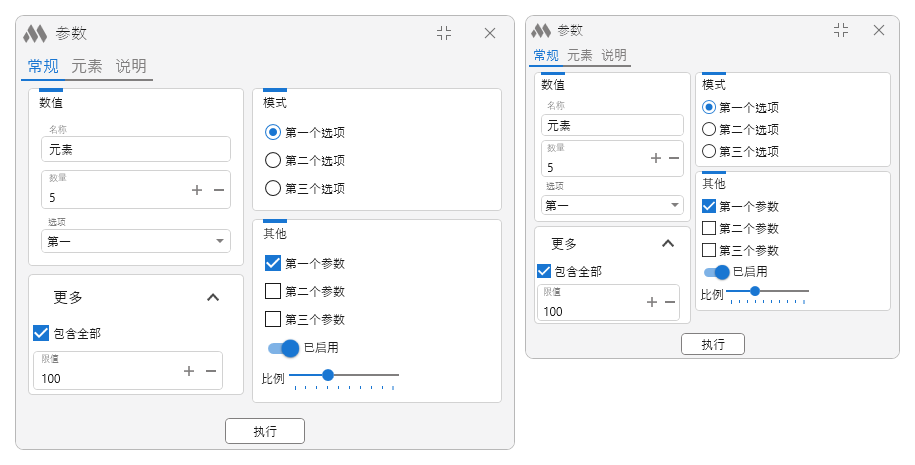The width and height of the screenshot is (915, 465).
Task: Click plus icon of 数量 in left dialog
Action: (x=197, y=190)
